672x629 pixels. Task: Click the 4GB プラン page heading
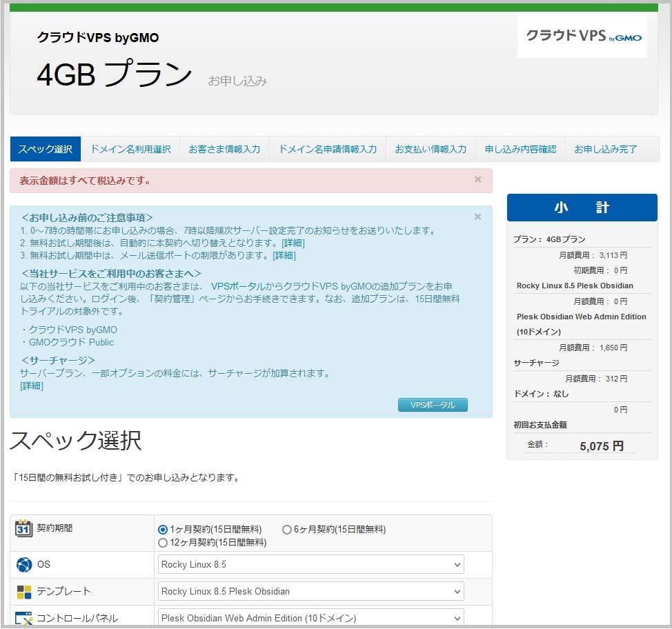115,74
